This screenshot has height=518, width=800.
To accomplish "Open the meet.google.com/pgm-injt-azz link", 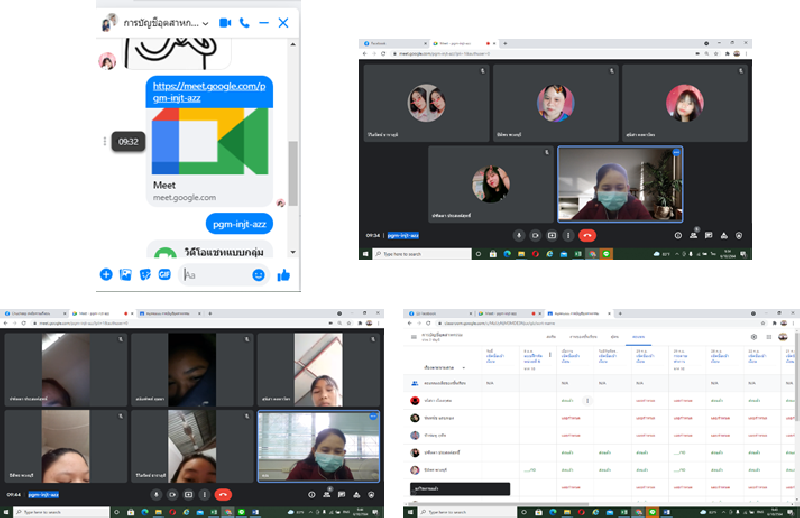I will 209,93.
